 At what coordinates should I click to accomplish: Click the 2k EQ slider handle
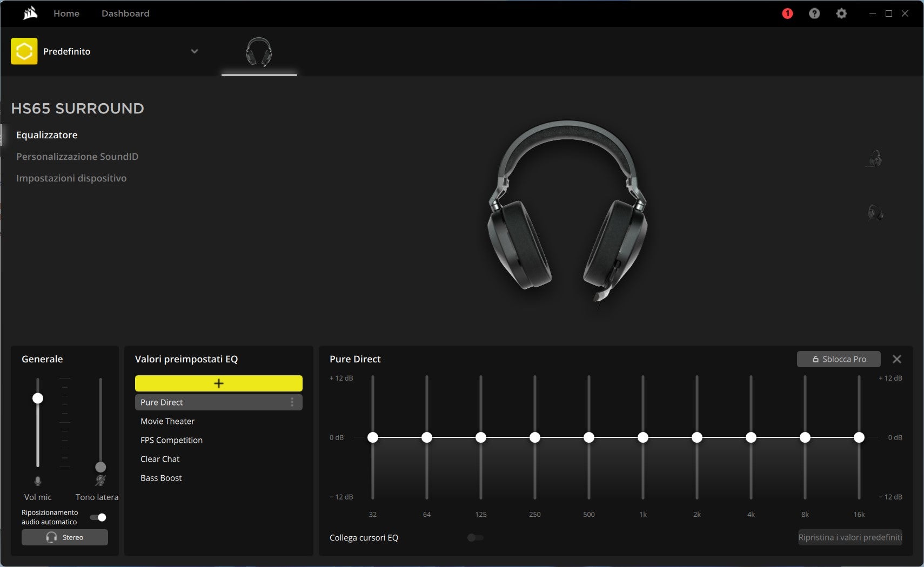coord(697,437)
